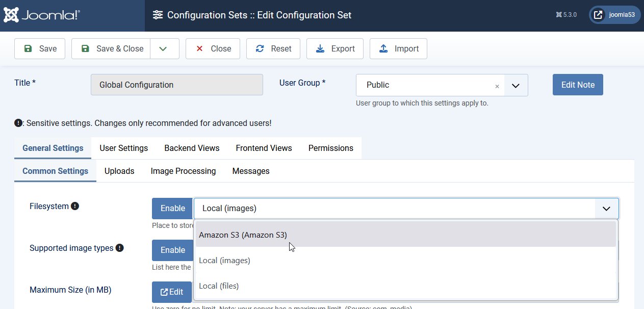644x309 pixels.
Task: Open the Permissions tab
Action: coord(331,148)
